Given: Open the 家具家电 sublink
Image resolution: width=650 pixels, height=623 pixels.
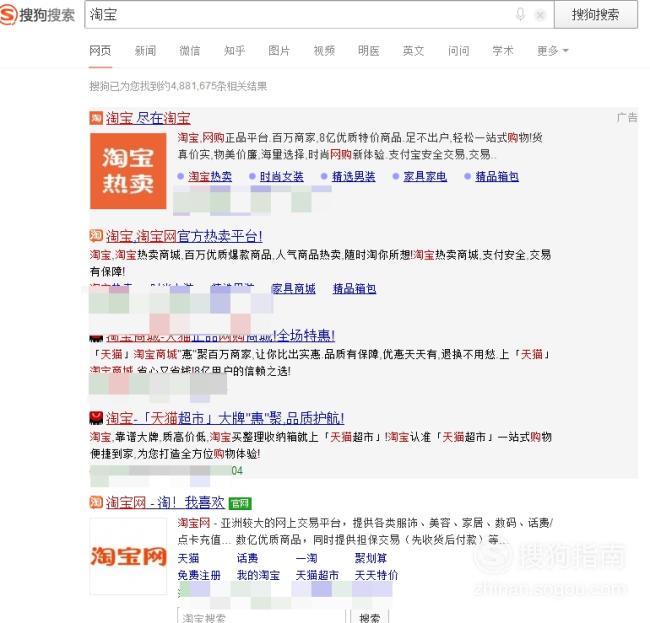Looking at the screenshot, I should (x=425, y=176).
